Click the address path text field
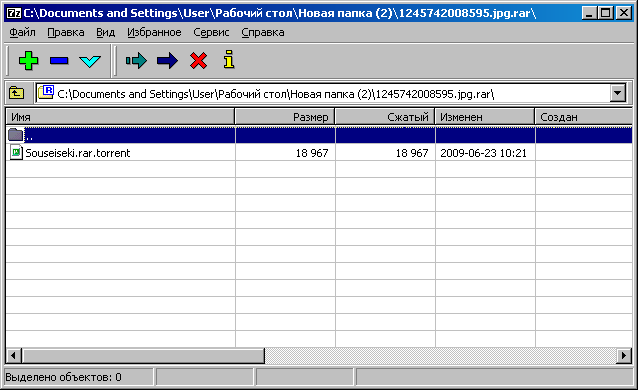This screenshot has height=390, width=638. coord(323,94)
